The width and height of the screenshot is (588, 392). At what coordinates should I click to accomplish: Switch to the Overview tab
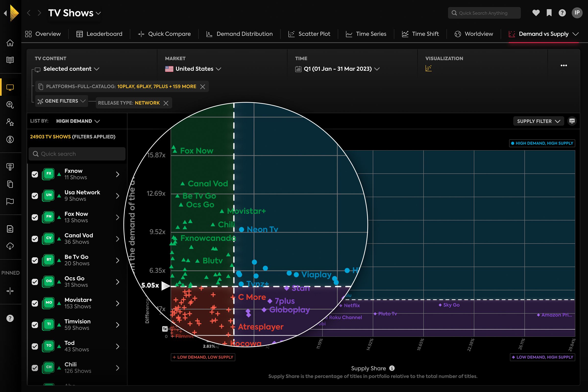[43, 34]
